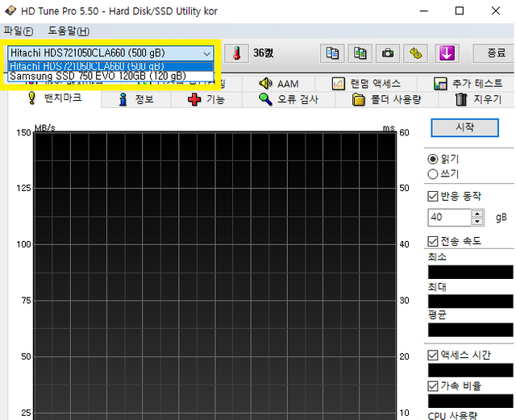
Task: Select the 읽기 read radio button
Action: pos(433,160)
